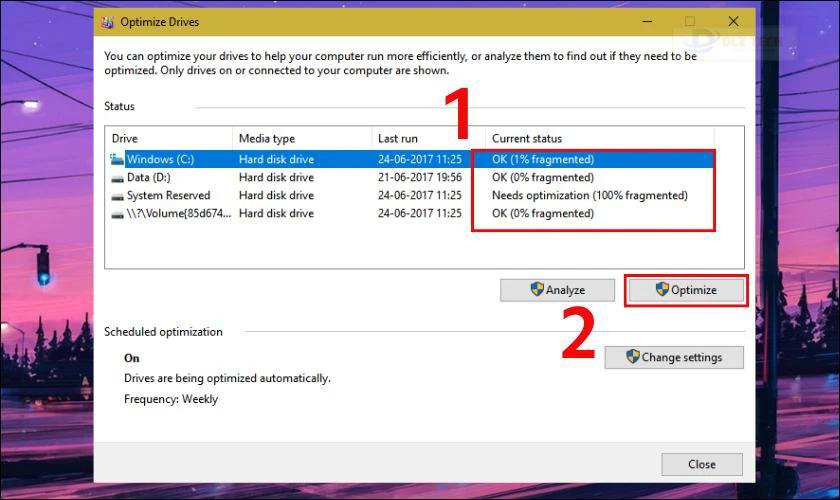
Task: Click last run 24-06-2017 11:25 for Windows (C:)
Action: tap(419, 159)
